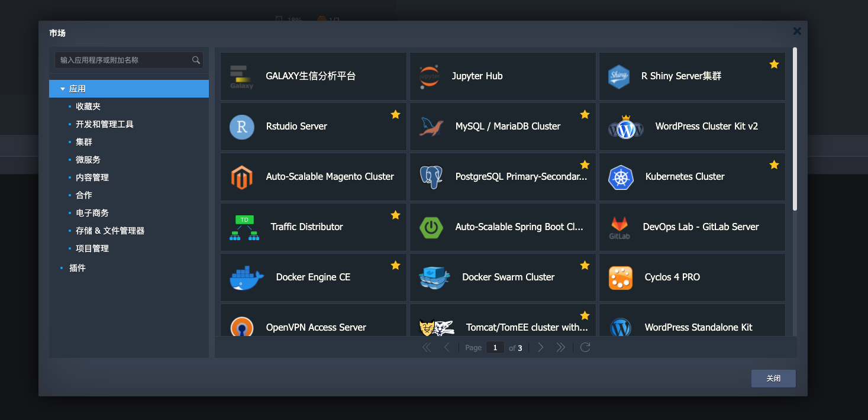This screenshot has width=868, height=420.
Task: Jump to the last page arrow
Action: 560,348
